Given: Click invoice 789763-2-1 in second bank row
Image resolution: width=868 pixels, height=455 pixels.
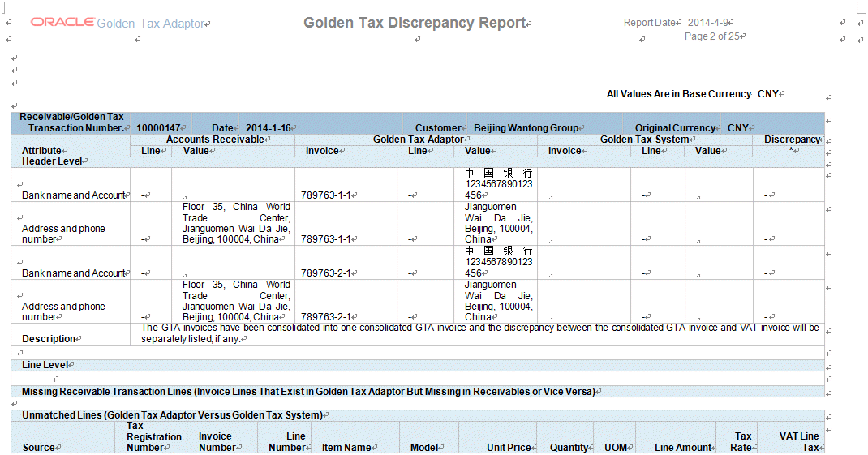Looking at the screenshot, I should (326, 273).
